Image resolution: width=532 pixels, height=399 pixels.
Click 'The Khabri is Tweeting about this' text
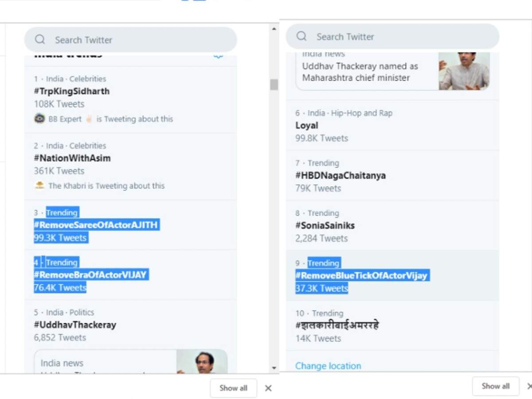106,186
